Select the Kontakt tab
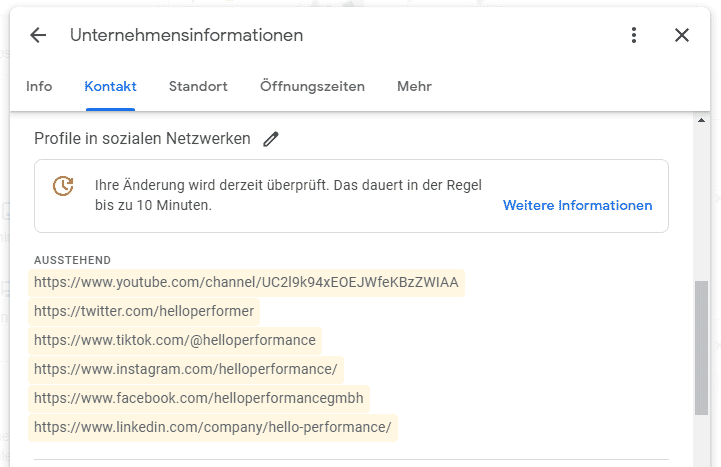Image resolution: width=721 pixels, height=467 pixels. 110,86
